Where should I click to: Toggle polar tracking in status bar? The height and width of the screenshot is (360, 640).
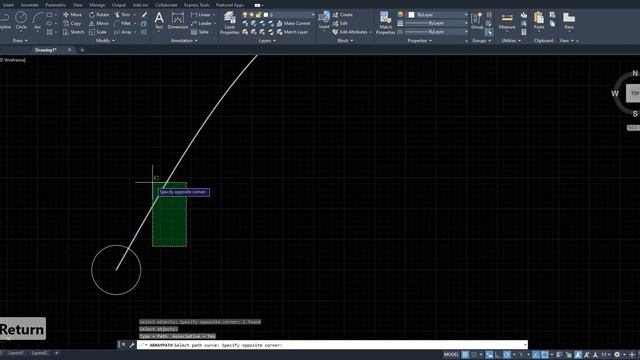[507, 354]
